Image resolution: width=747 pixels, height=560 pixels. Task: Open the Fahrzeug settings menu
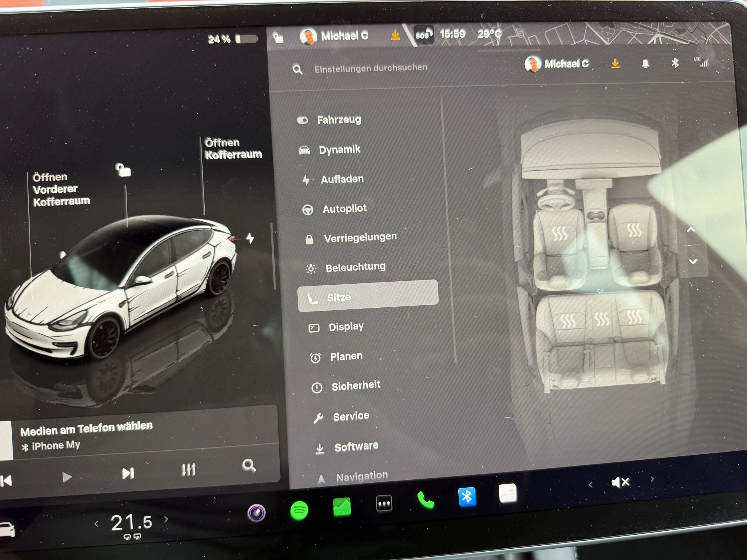tap(330, 119)
